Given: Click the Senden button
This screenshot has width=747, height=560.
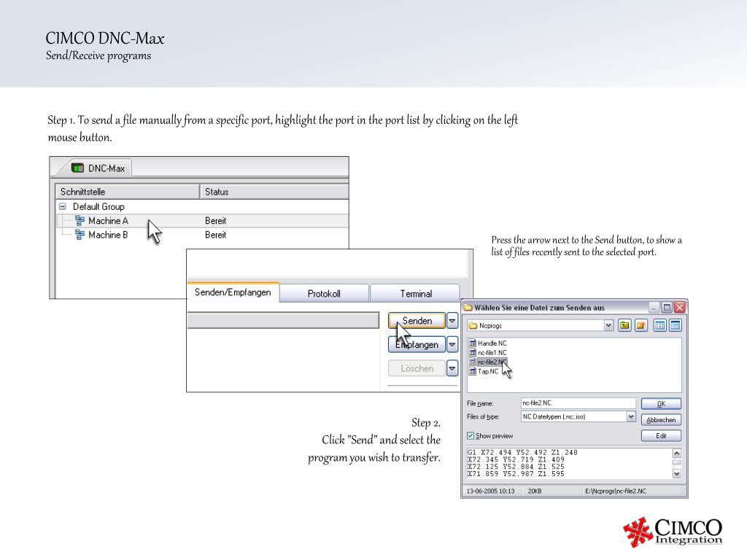Looking at the screenshot, I should pyautogui.click(x=417, y=321).
